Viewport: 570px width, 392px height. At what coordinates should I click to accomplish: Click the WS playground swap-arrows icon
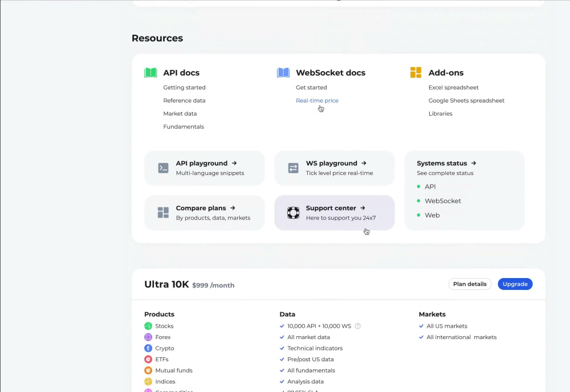(x=294, y=168)
